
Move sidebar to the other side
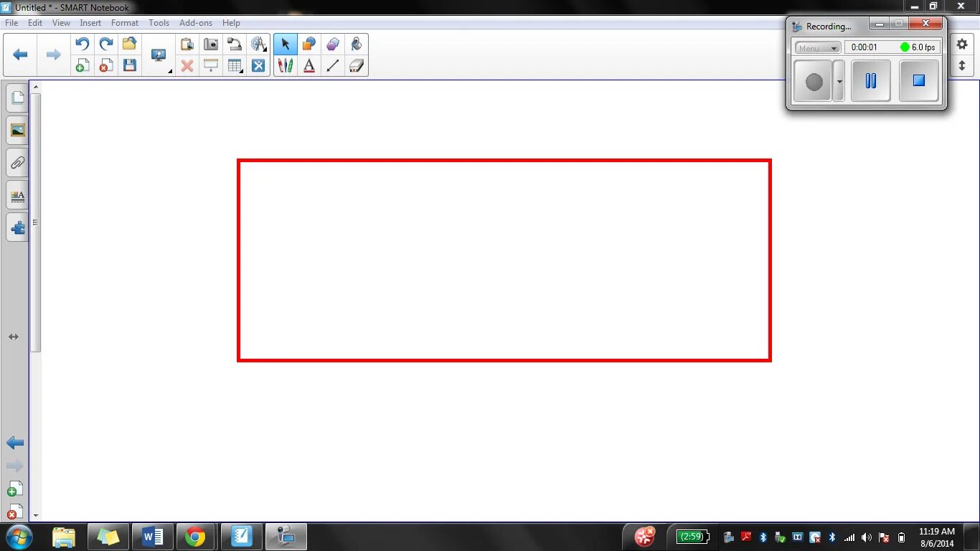point(14,336)
